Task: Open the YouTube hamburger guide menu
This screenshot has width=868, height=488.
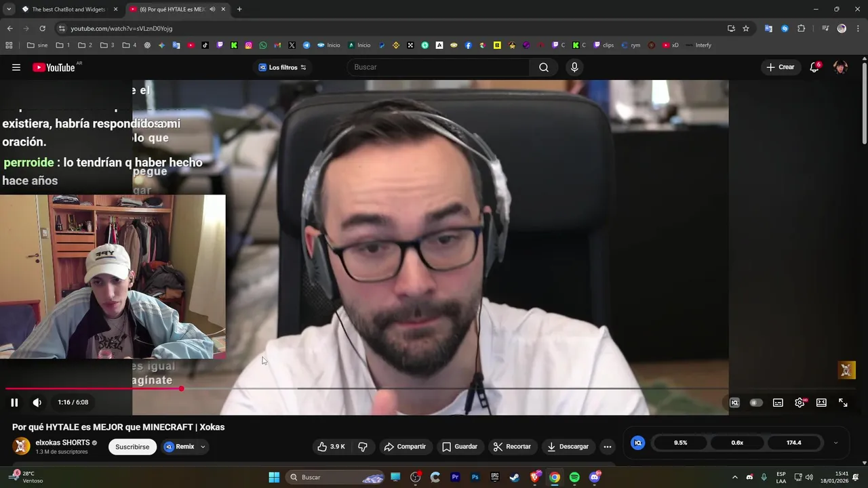Action: (x=16, y=67)
